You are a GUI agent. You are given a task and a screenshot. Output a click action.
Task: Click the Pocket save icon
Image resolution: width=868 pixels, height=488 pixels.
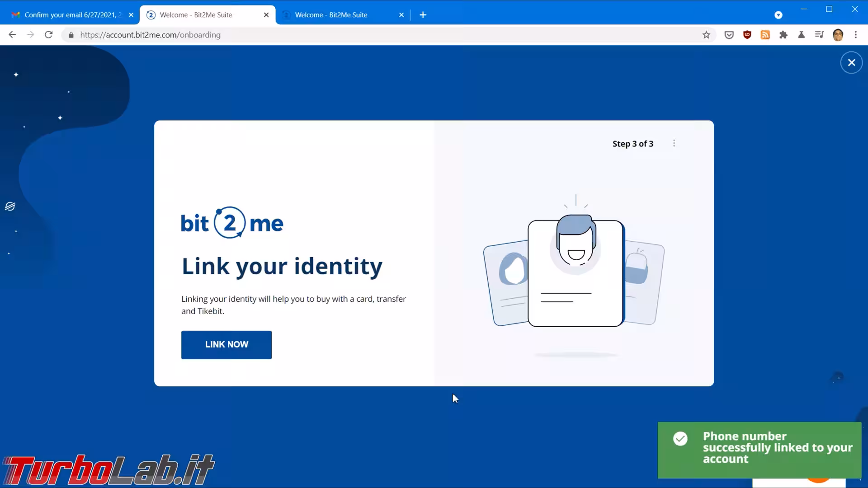pyautogui.click(x=729, y=35)
